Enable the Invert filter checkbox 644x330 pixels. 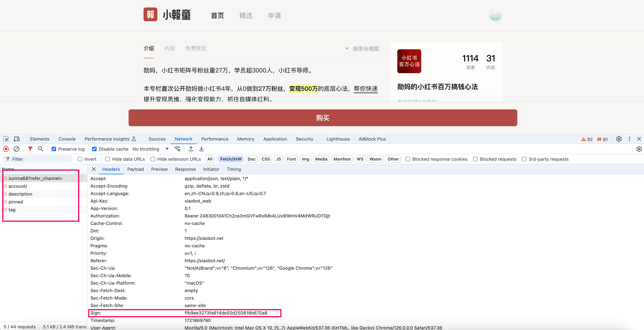(x=80, y=159)
